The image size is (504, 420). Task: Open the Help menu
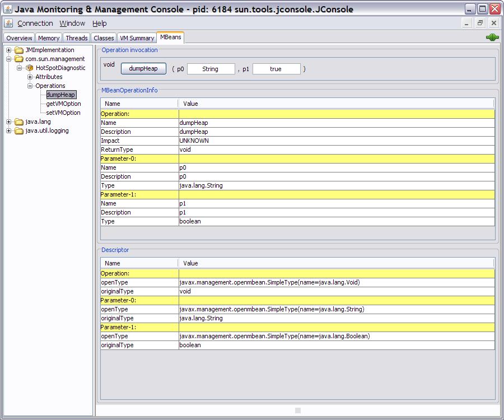tap(99, 23)
